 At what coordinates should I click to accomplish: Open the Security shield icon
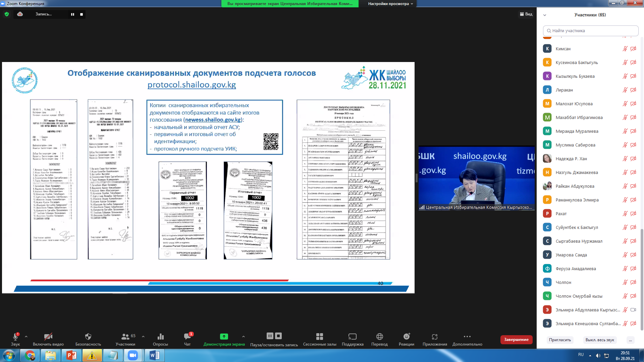(x=88, y=337)
